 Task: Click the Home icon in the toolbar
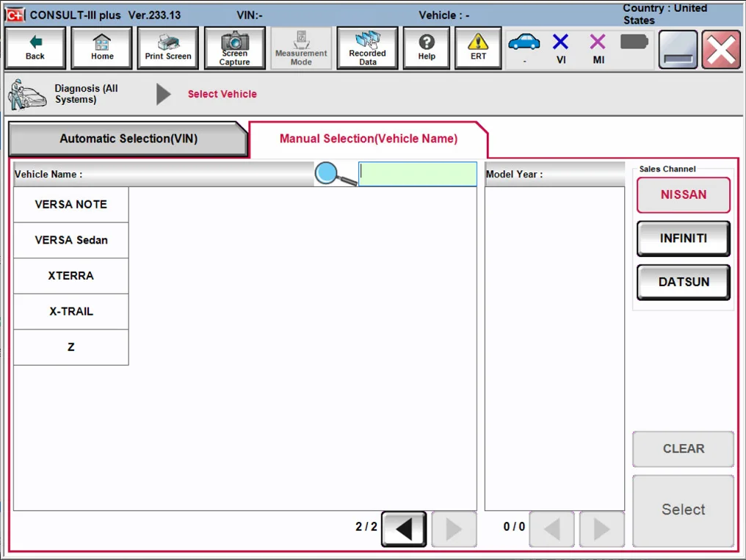[101, 47]
